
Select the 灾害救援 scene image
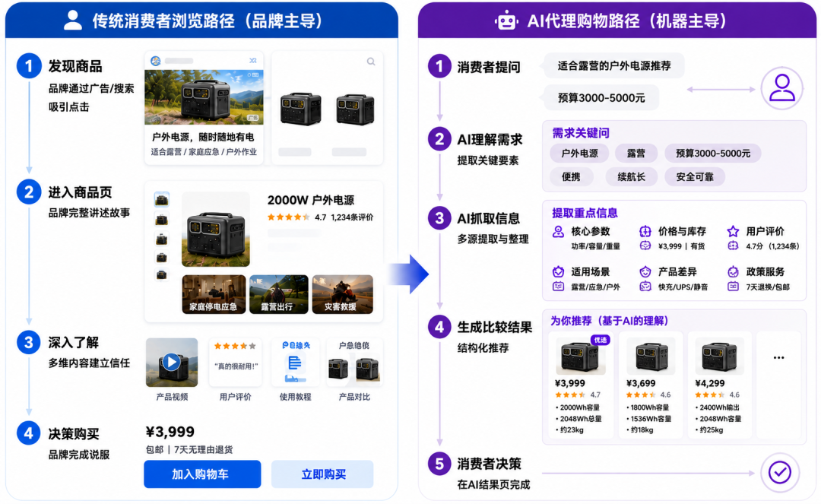pos(342,294)
